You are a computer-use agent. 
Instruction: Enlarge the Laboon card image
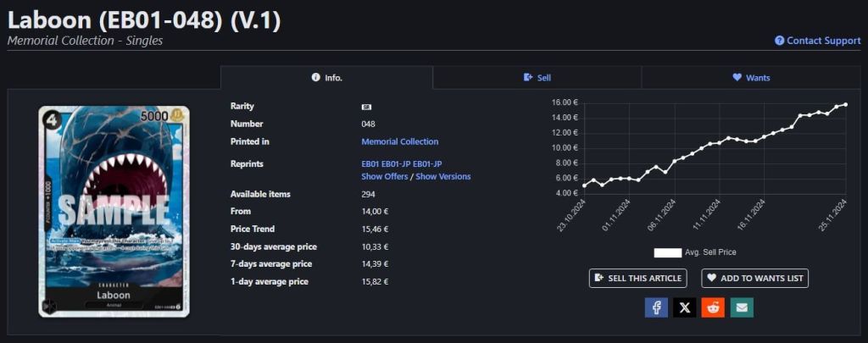[114, 211]
